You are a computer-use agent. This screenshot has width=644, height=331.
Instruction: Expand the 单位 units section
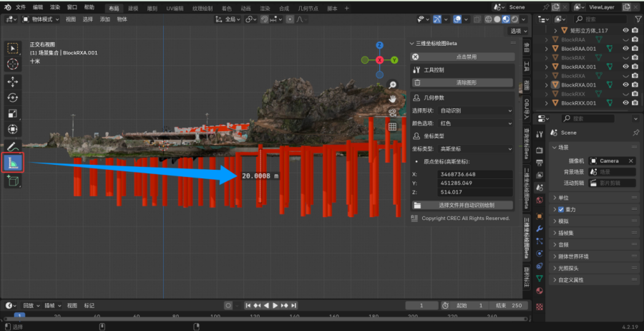click(564, 198)
